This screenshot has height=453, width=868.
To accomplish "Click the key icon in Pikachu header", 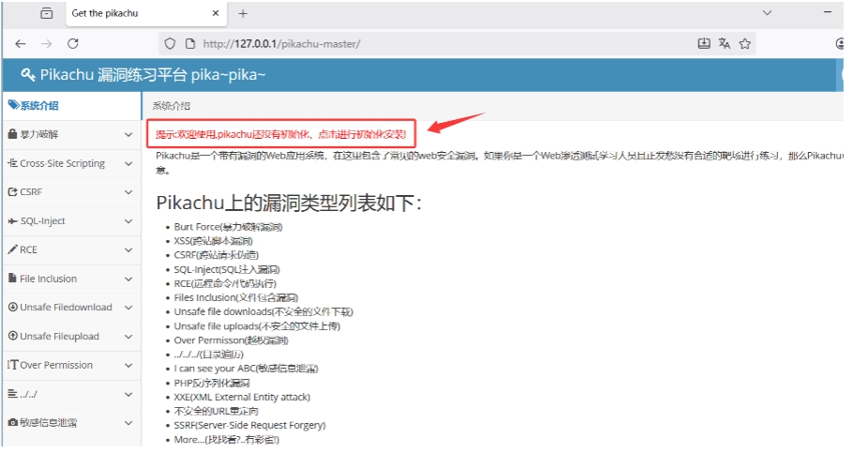I will coord(28,74).
